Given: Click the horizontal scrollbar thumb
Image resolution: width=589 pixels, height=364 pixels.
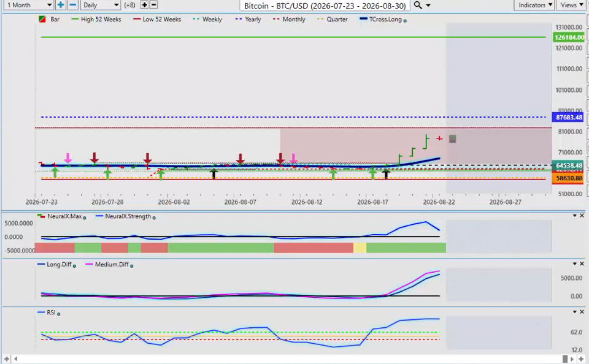Looking at the screenshot, I should pos(564,359).
